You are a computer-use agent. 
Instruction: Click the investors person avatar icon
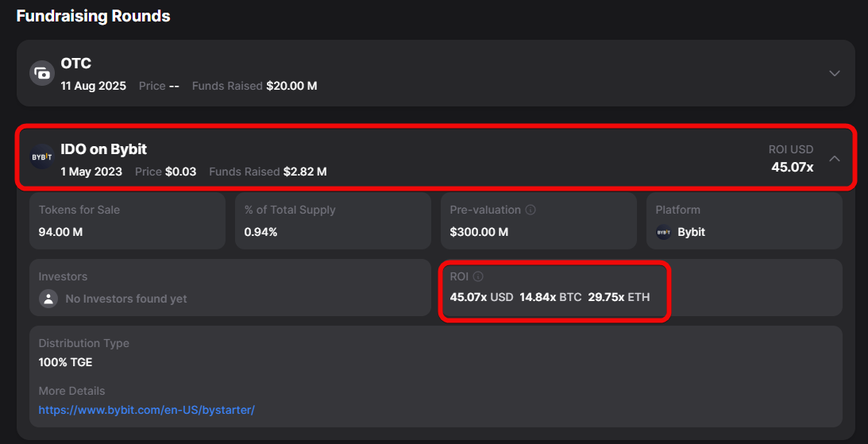click(49, 299)
